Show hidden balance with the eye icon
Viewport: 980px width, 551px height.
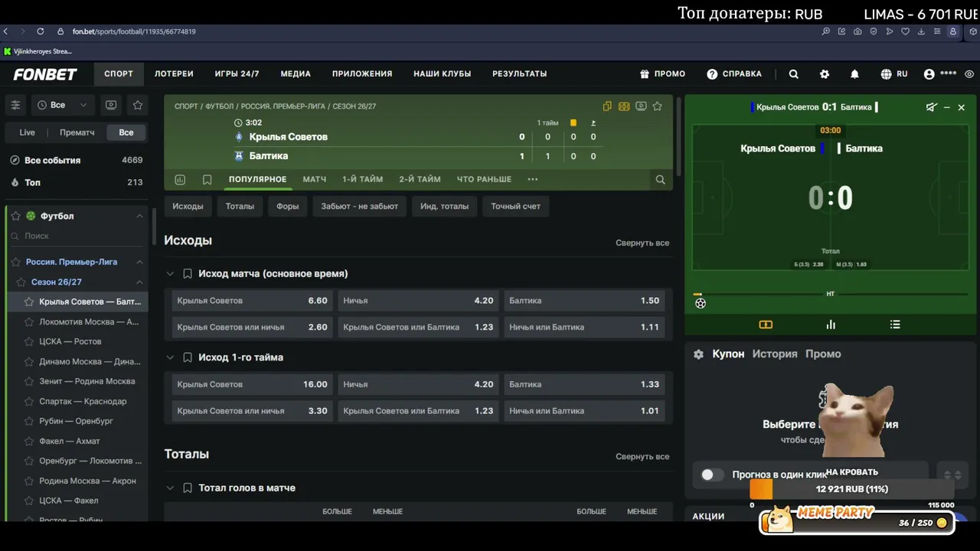(x=969, y=74)
